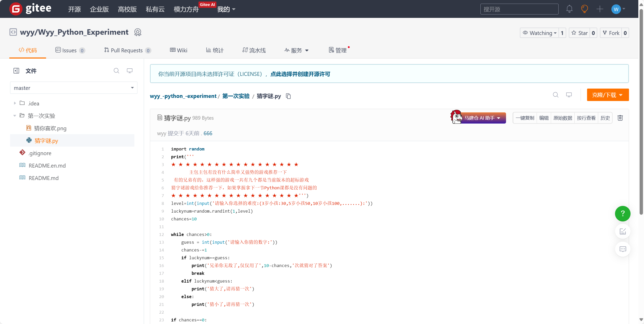Screen dimensions: 644x324
Task: Click the lightbulb icon in header
Action: (584, 9)
